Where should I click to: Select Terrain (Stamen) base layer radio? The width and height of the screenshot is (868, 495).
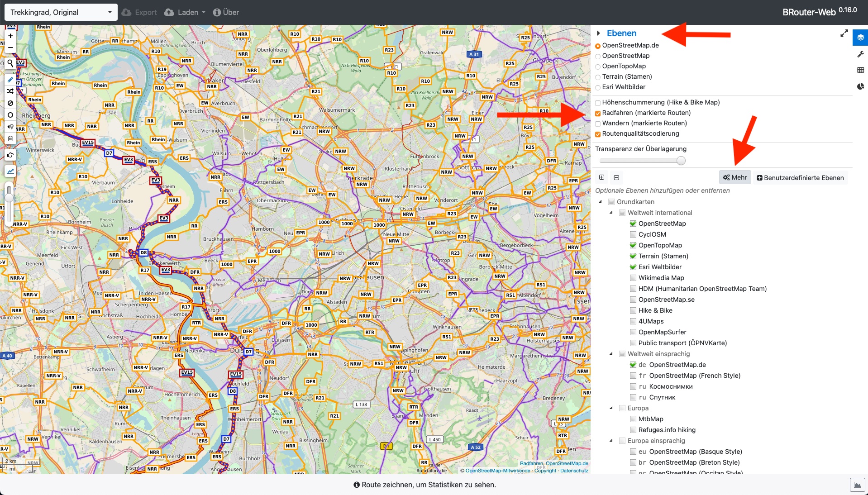(x=598, y=77)
